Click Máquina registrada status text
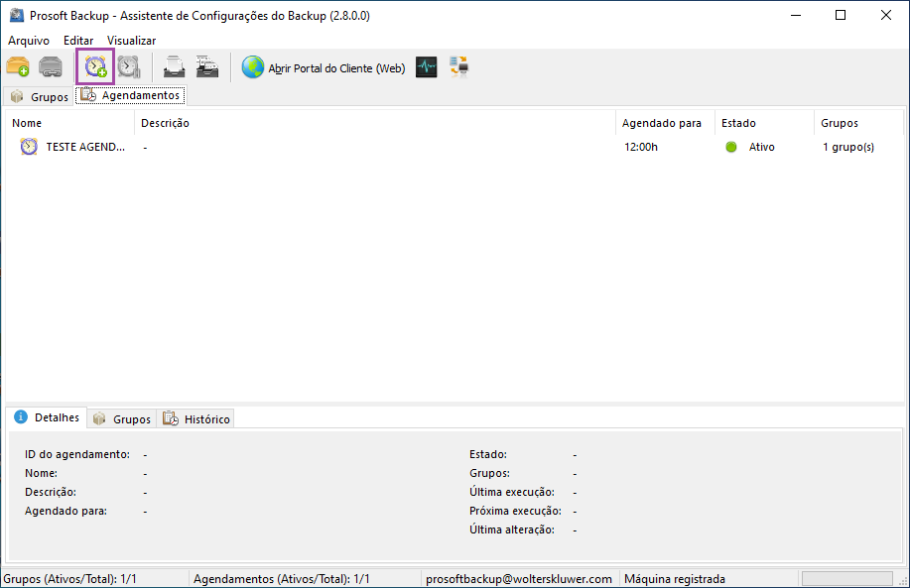 (675, 579)
